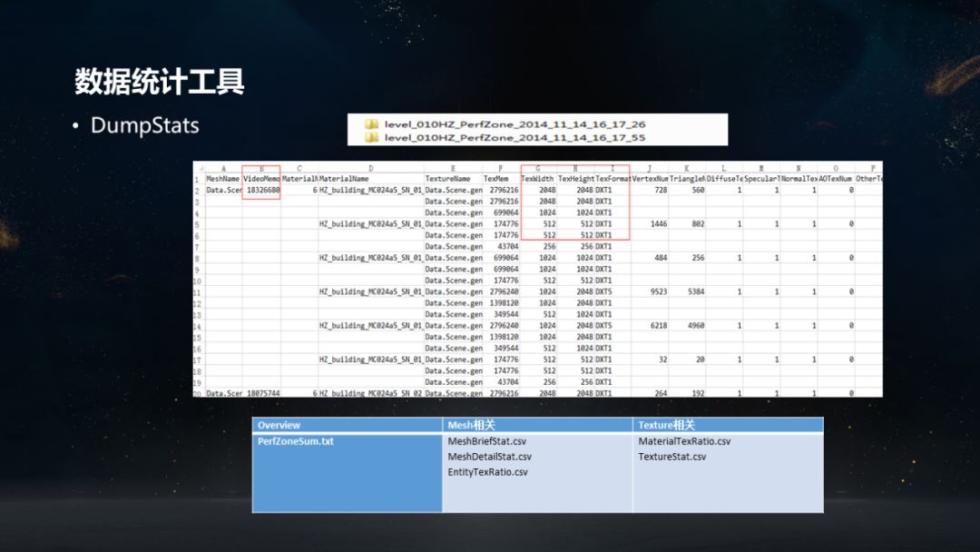The width and height of the screenshot is (980, 552).
Task: Click VertexNum value 9523
Action: tap(652, 291)
